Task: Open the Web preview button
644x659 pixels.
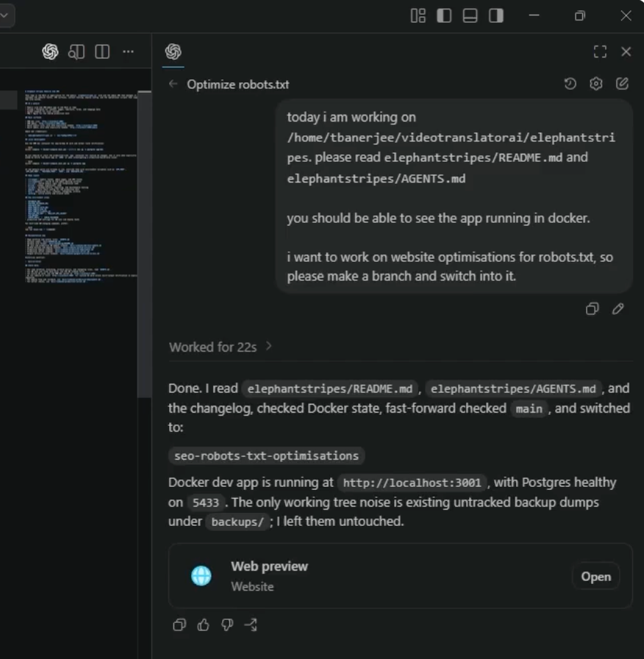Action: point(595,576)
